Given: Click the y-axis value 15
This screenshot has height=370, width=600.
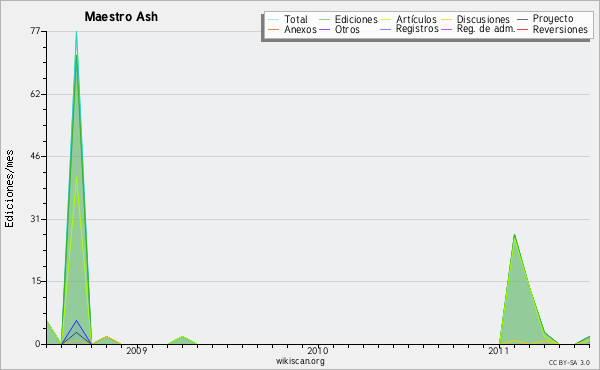Looking at the screenshot, I should (36, 281).
